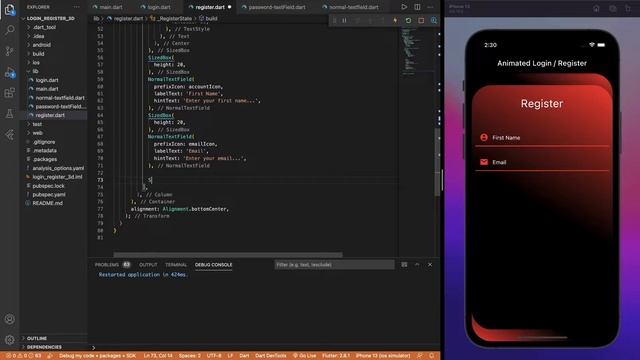Stop the debug session
640x360 pixels.
click(421, 20)
